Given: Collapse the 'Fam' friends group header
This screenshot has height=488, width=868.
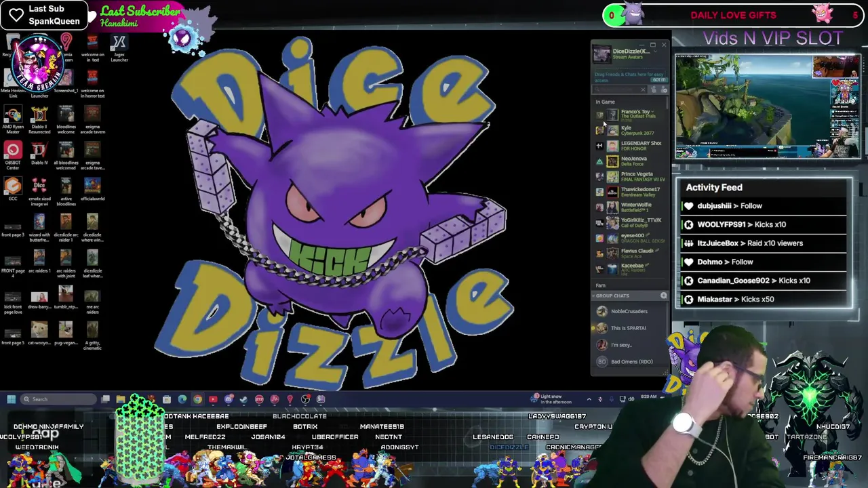Looking at the screenshot, I should pyautogui.click(x=601, y=285).
